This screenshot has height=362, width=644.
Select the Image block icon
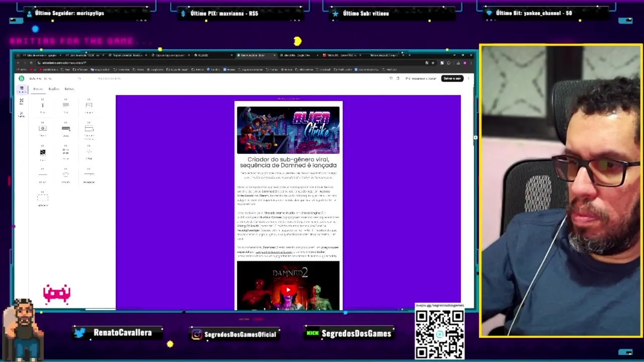coord(89,105)
